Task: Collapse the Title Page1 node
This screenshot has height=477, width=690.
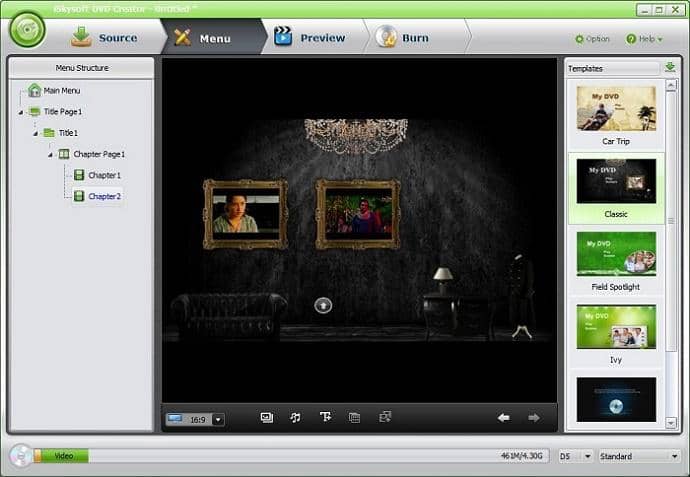Action: [x=21, y=112]
